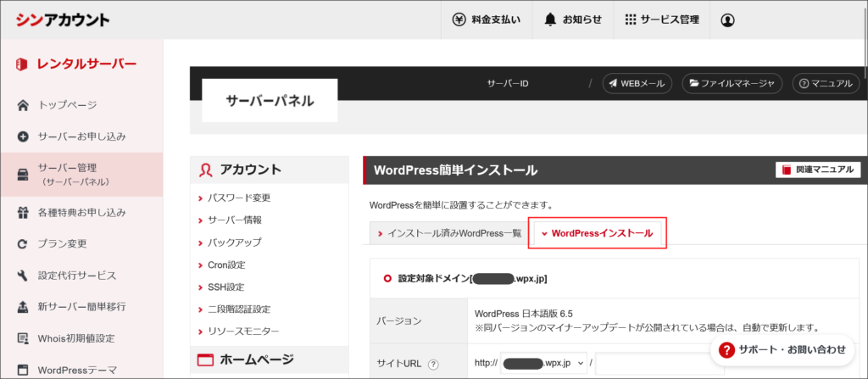Select 各種特典お申し込み in sidebar
Viewport: 868px width, 379px height.
click(81, 212)
